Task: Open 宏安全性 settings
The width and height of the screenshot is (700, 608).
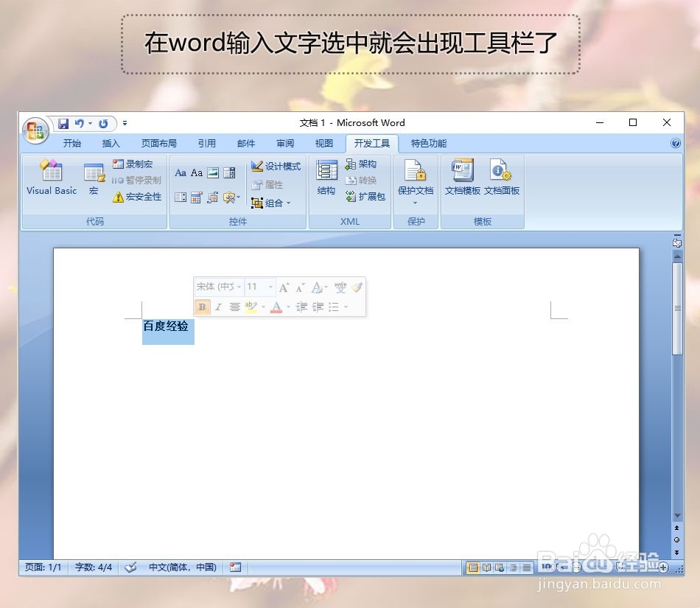Action: (x=137, y=197)
